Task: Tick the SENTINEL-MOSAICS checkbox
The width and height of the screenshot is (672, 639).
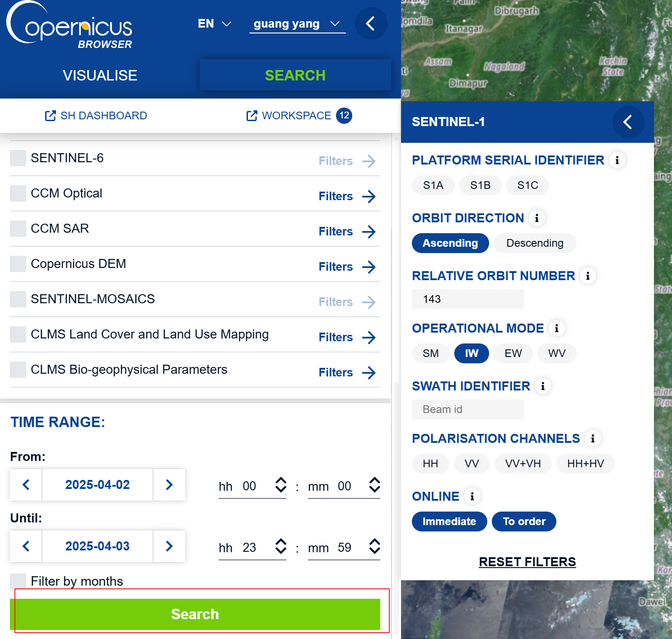Action: tap(18, 299)
